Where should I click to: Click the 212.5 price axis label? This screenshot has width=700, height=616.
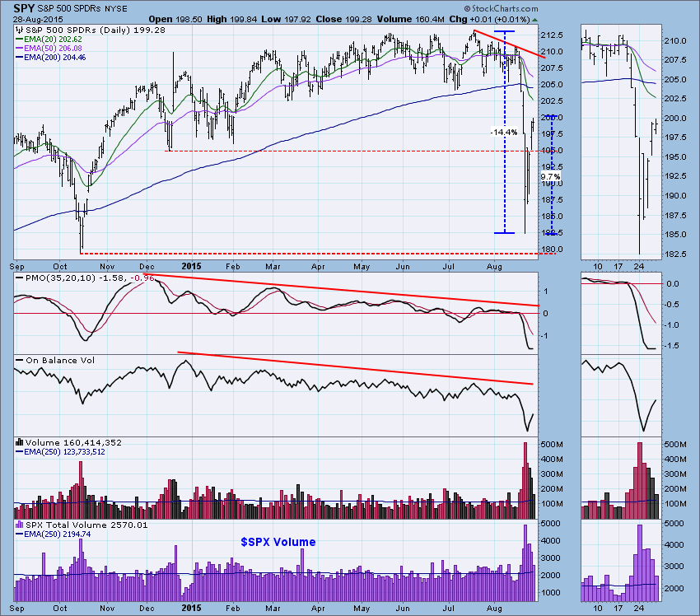pyautogui.click(x=551, y=35)
